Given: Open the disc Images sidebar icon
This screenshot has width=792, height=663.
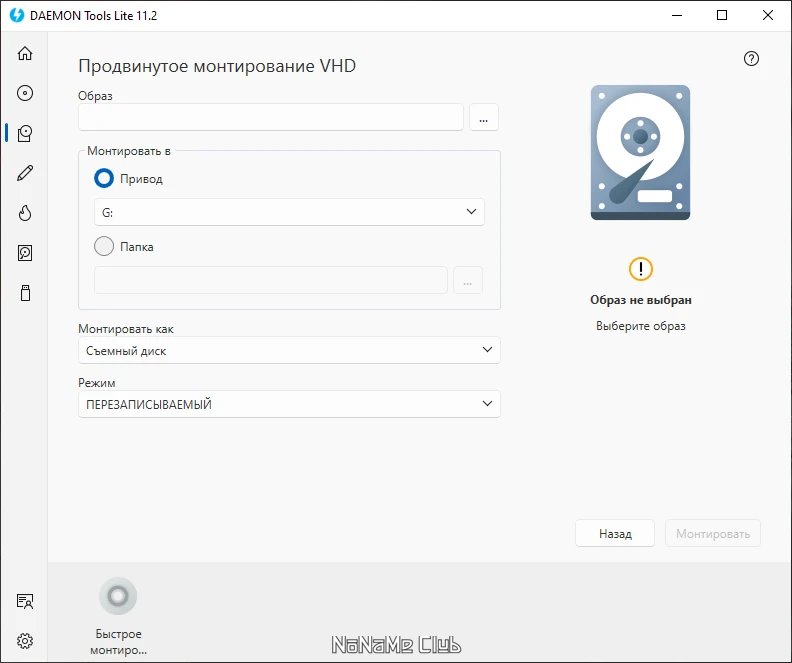Looking at the screenshot, I should (25, 93).
